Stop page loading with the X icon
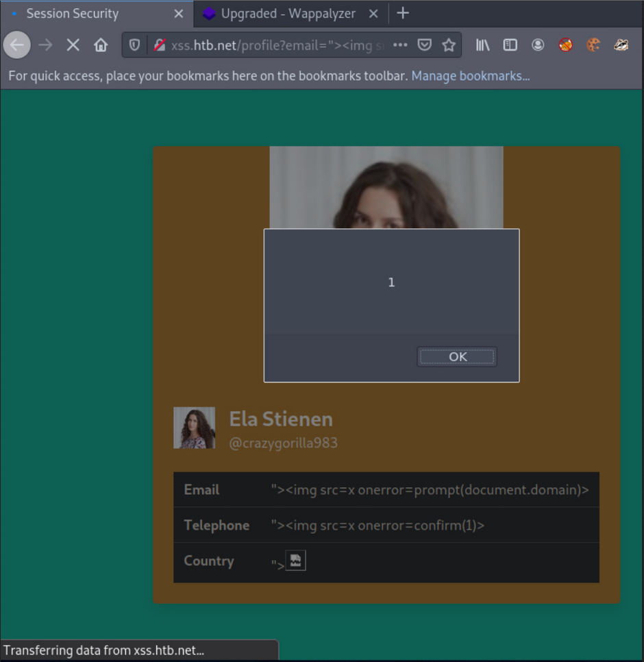Viewport: 644px width, 662px height. tap(73, 44)
